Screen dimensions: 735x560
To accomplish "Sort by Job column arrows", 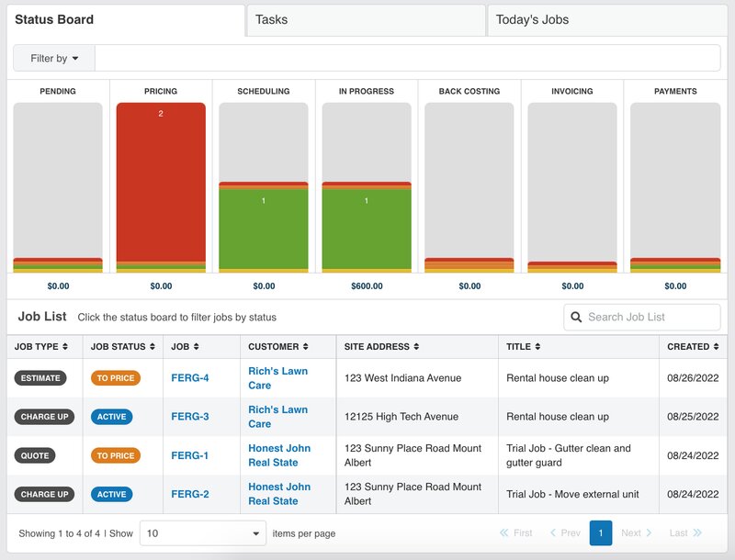I will [196, 346].
